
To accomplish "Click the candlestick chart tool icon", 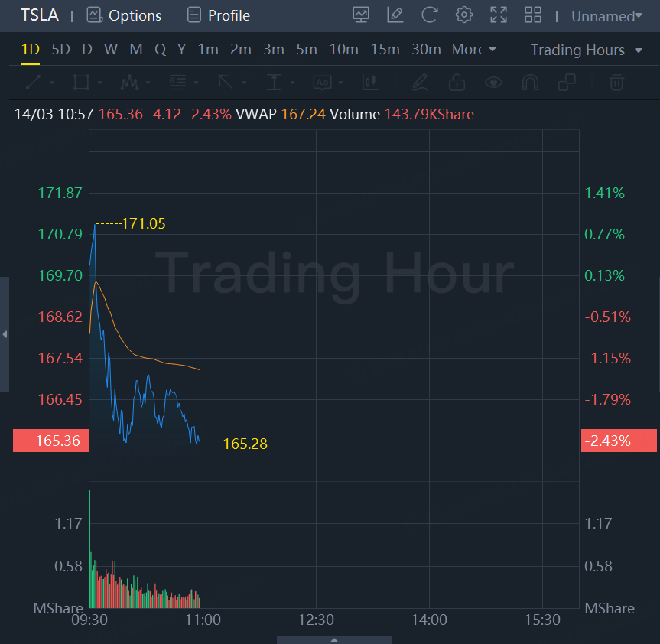I will tap(370, 83).
